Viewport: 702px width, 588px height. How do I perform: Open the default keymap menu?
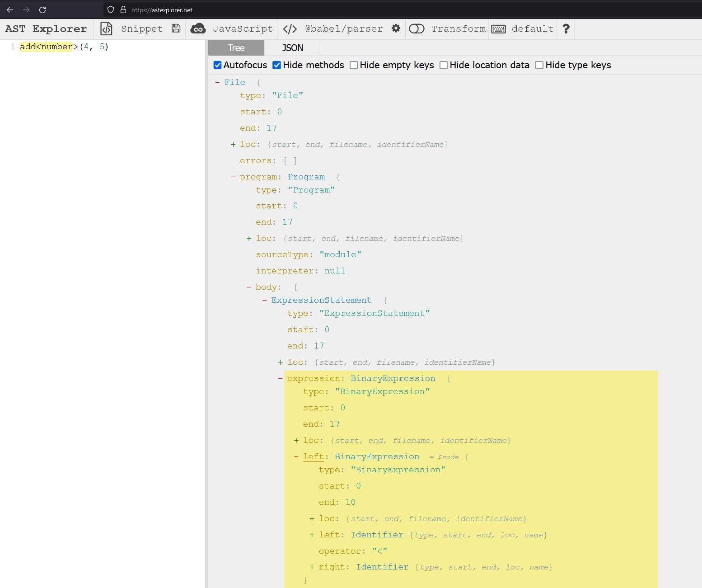pos(533,29)
